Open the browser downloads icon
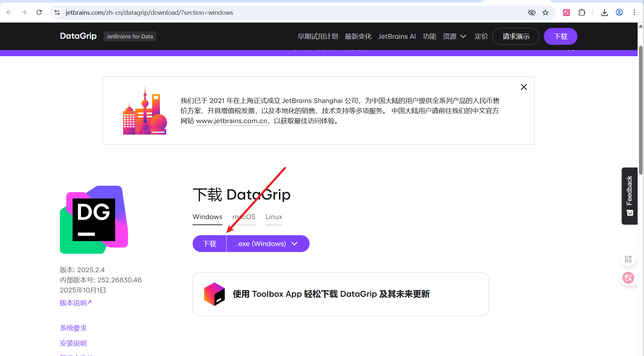 pos(604,12)
